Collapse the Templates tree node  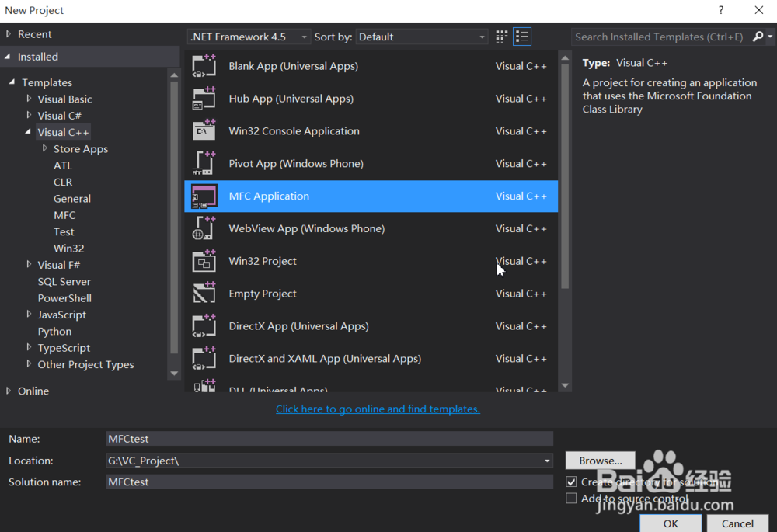(x=12, y=82)
